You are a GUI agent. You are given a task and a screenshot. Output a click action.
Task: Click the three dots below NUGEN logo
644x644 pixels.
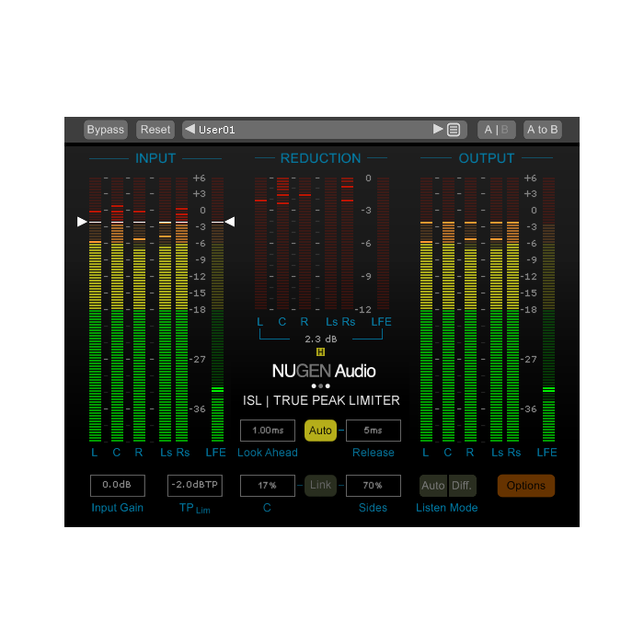coord(321,386)
